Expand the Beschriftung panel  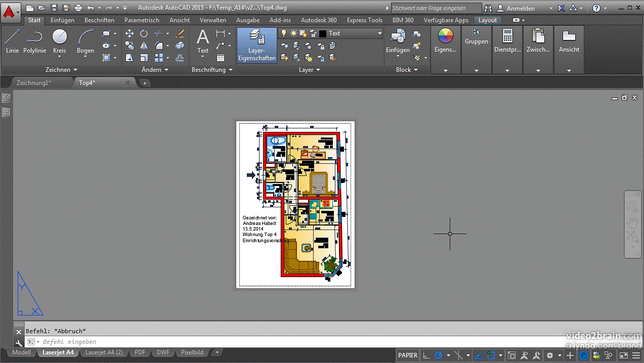pos(212,70)
